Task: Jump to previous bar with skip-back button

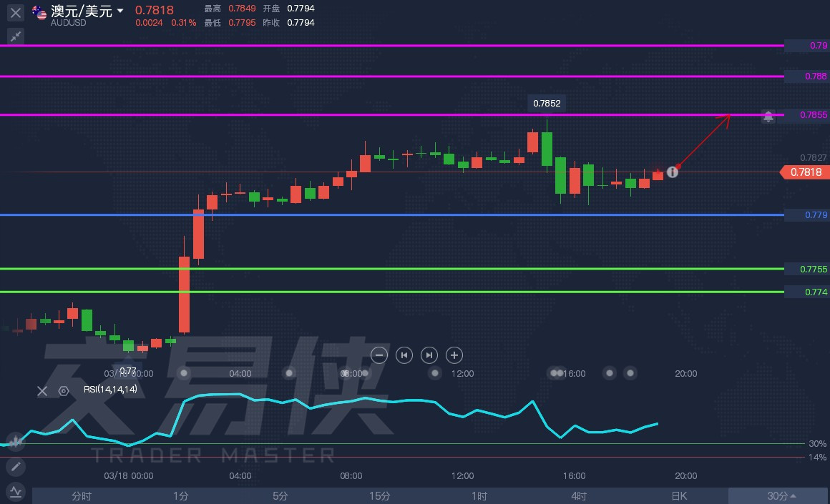Action: point(404,355)
